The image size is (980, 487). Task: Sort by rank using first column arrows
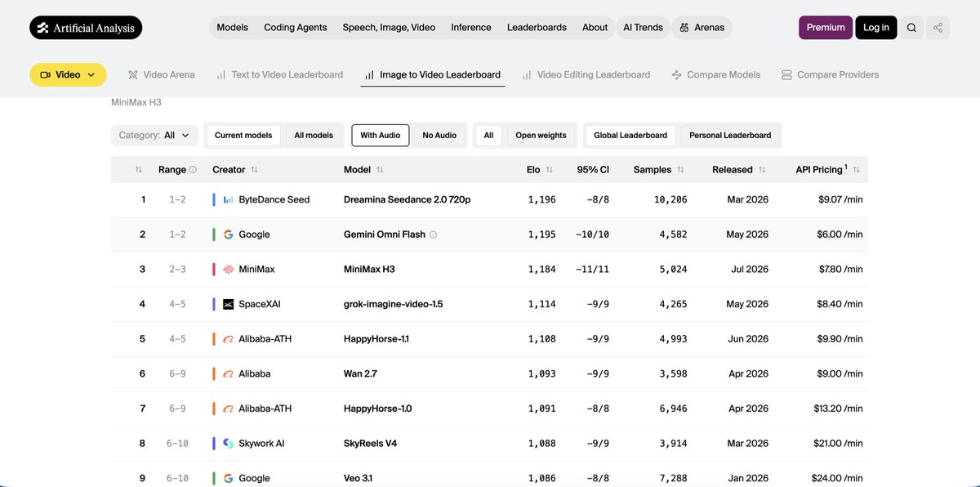tap(138, 170)
